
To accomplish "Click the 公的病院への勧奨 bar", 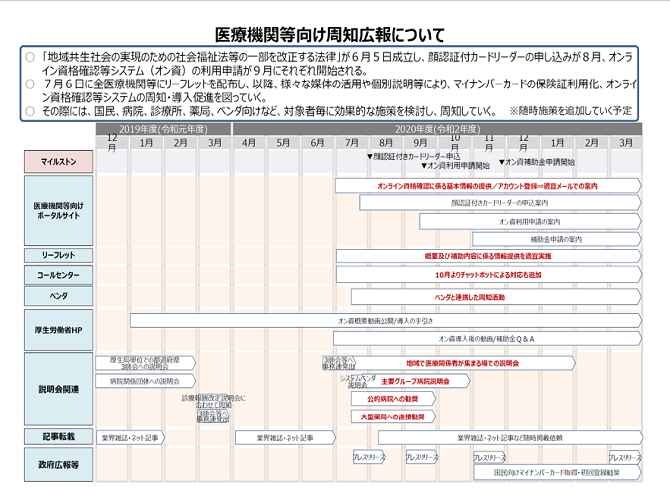I will [x=393, y=399].
